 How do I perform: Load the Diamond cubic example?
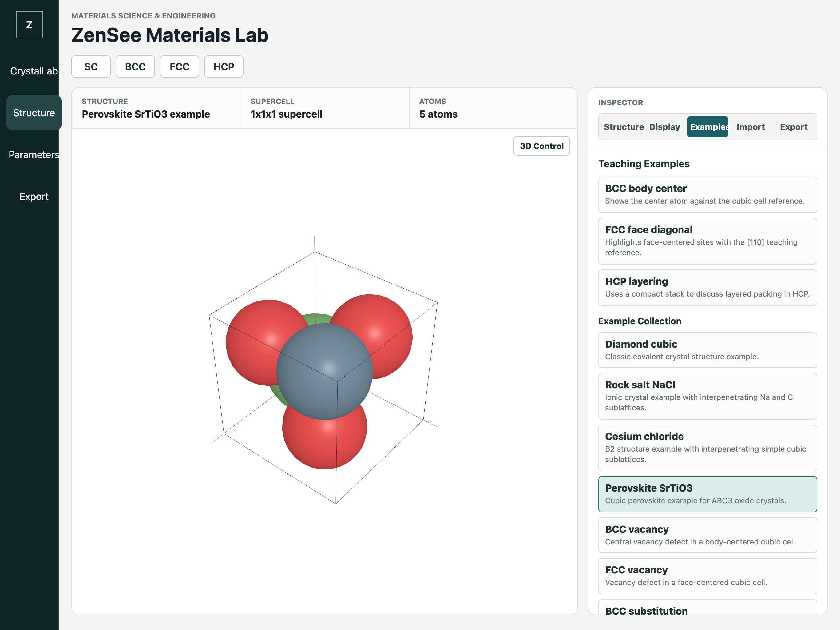point(707,350)
